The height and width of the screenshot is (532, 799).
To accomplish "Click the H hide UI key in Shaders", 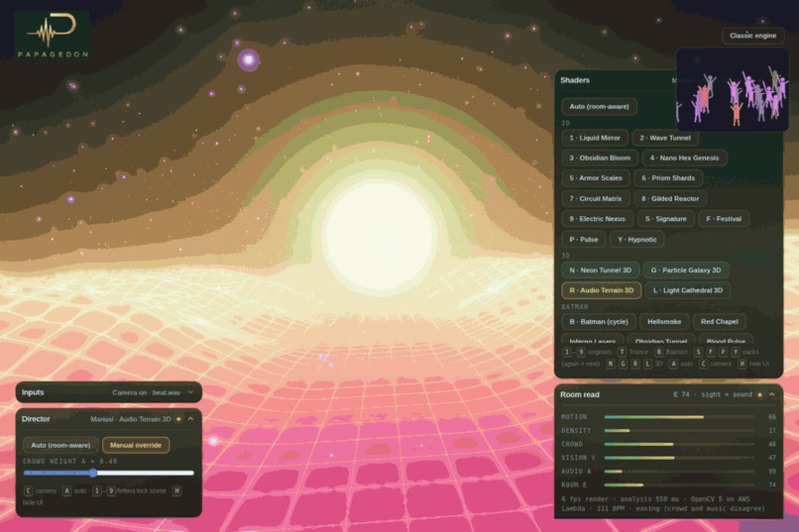I will pyautogui.click(x=742, y=364).
